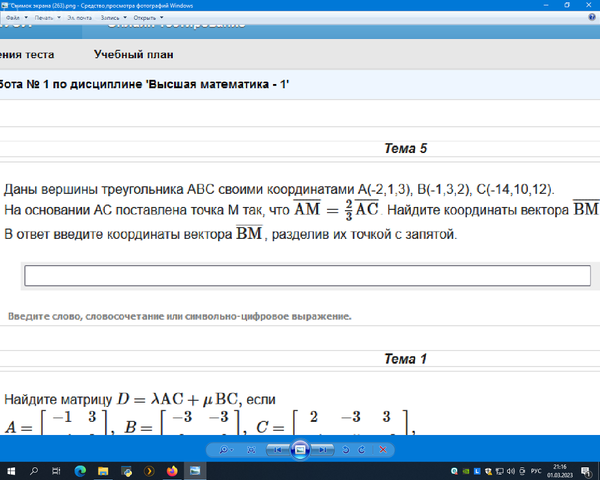This screenshot has width=600, height=480.
Task: Expand the Печать dropdown menu
Action: [47, 18]
